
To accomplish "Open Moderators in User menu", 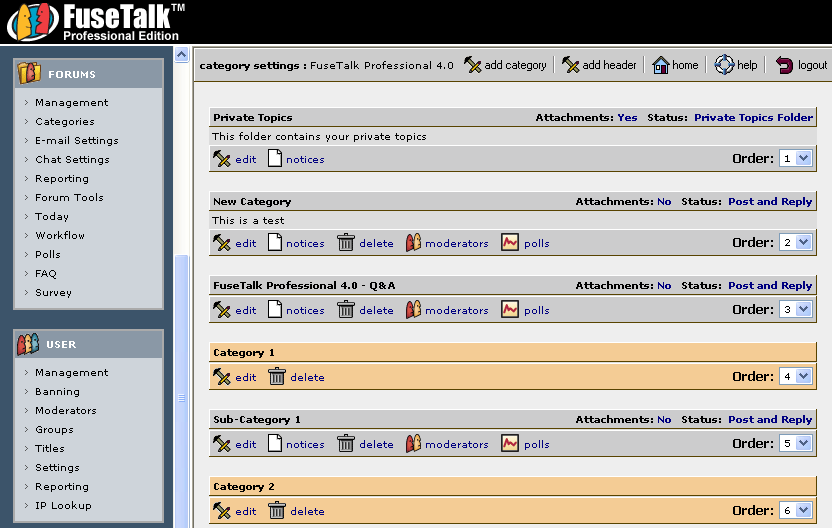I will coord(66,410).
